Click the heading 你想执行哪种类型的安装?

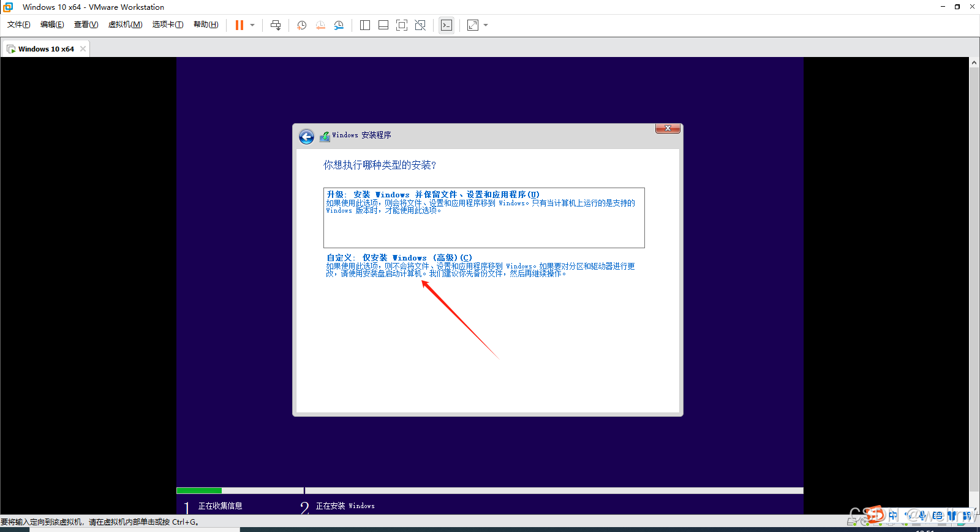380,165
